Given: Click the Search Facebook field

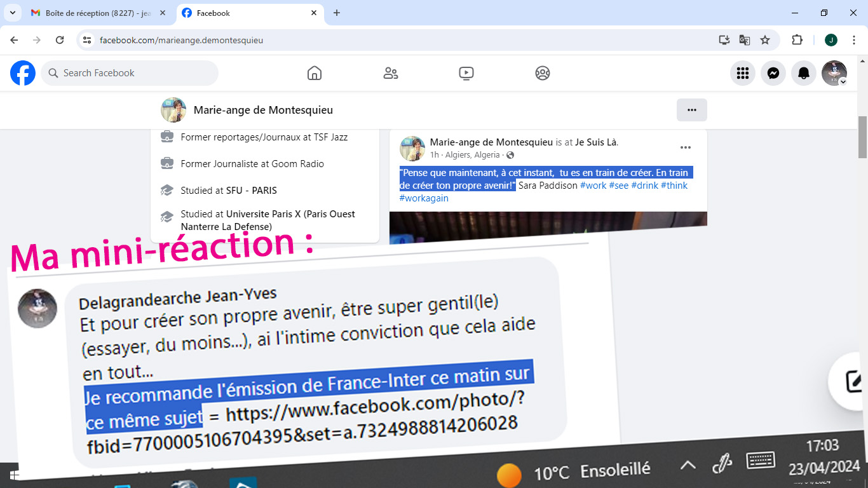Looking at the screenshot, I should pos(130,73).
